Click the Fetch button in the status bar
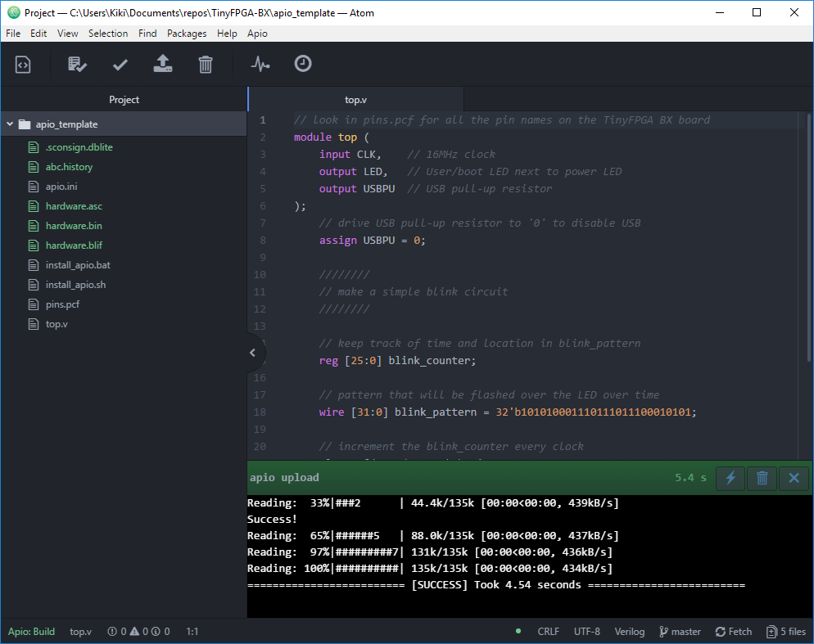 [x=733, y=632]
